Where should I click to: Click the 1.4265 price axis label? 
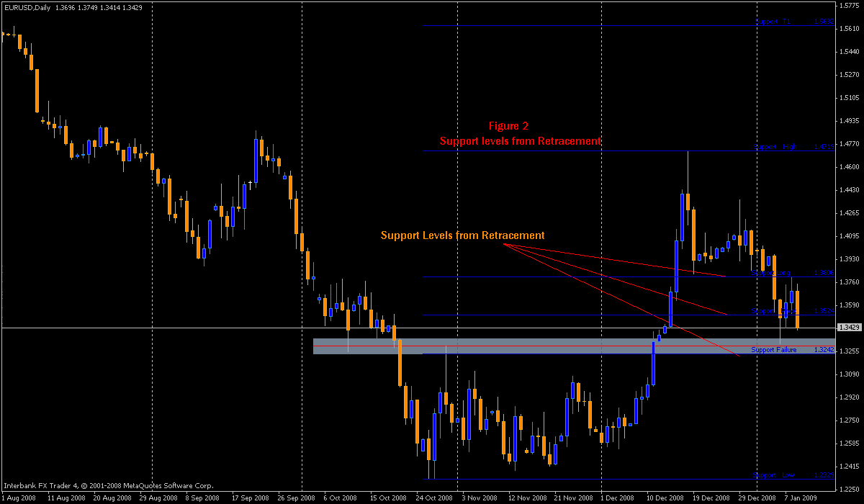tap(850, 213)
